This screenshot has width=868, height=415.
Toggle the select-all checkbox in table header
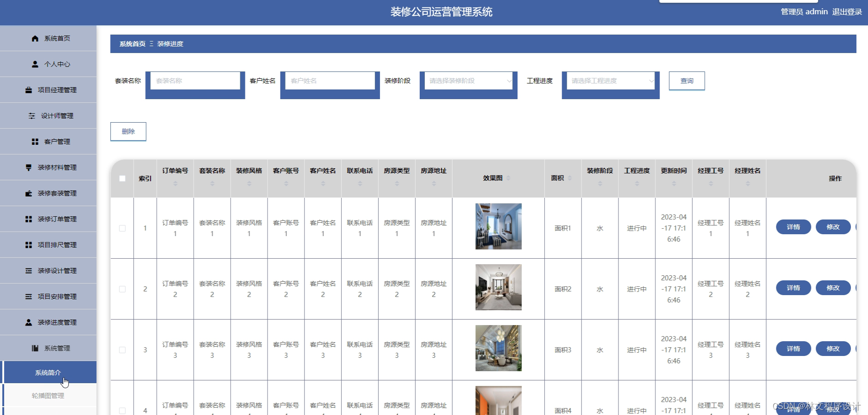[x=122, y=178]
